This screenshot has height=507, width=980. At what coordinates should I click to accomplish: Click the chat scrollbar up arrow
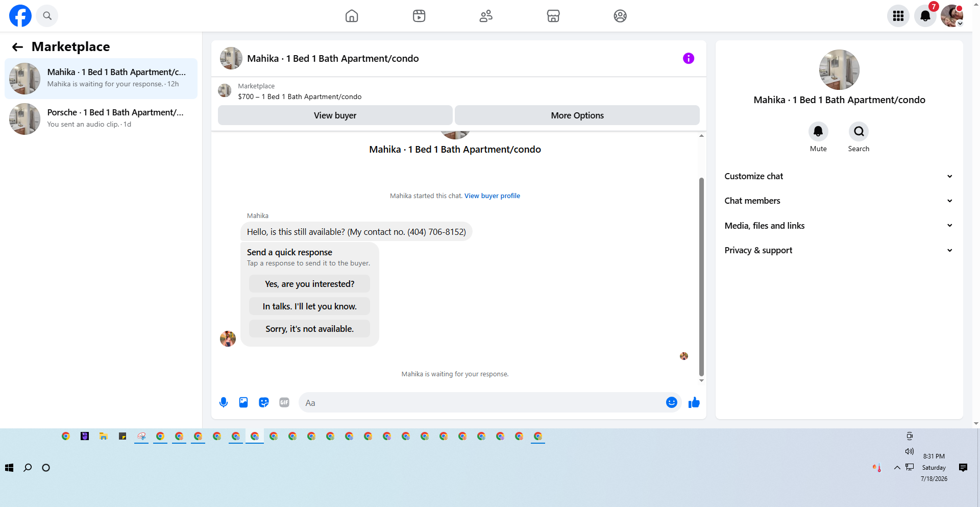701,136
